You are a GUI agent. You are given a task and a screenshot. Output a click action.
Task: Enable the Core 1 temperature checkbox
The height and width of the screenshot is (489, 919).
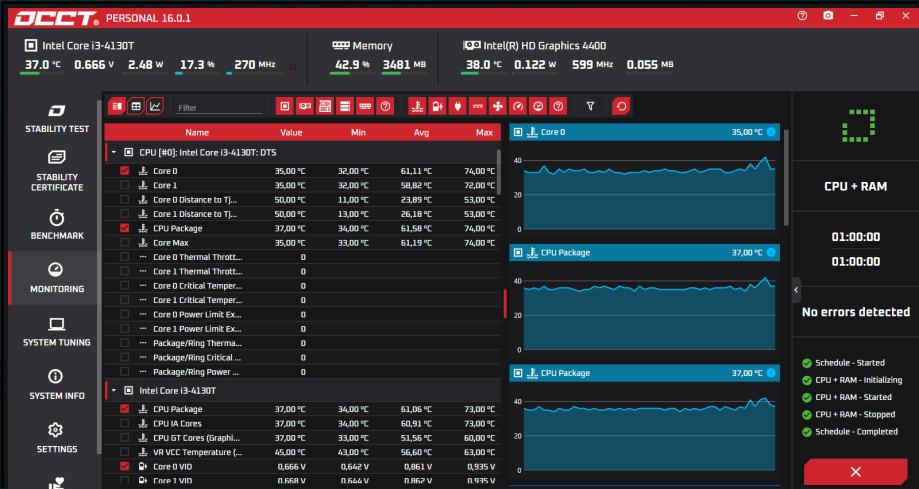tap(125, 185)
